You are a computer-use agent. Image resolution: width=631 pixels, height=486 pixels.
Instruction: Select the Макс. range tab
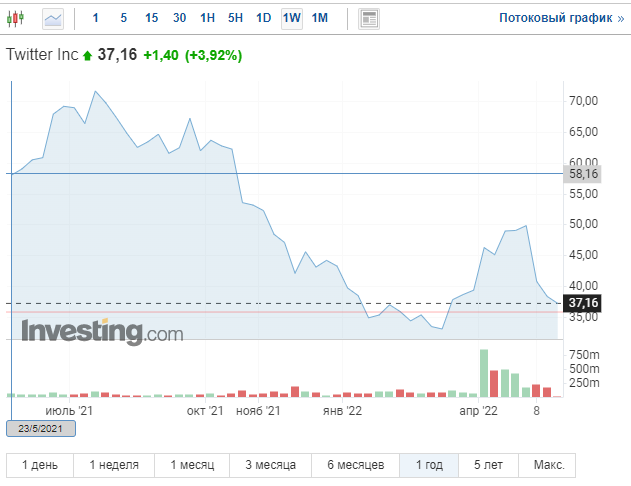(x=549, y=465)
